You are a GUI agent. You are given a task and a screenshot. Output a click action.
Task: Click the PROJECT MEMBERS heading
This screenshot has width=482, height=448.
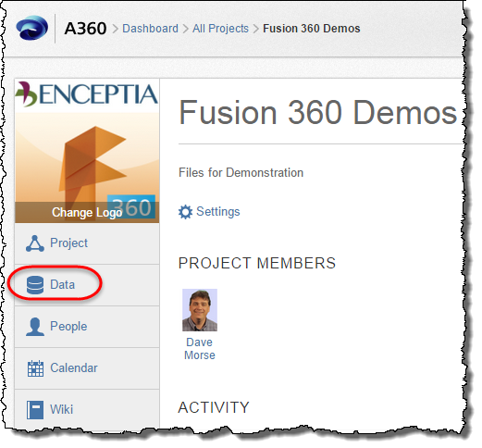pos(257,263)
